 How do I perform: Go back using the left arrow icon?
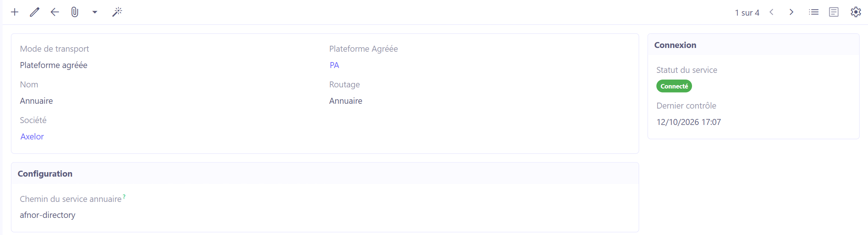pyautogui.click(x=55, y=12)
